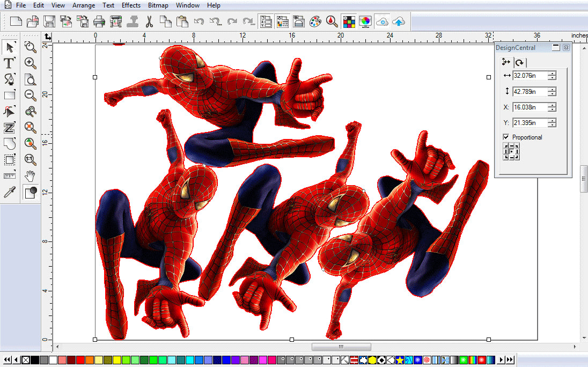Open the monitor color wheel settings icon

(x=365, y=21)
